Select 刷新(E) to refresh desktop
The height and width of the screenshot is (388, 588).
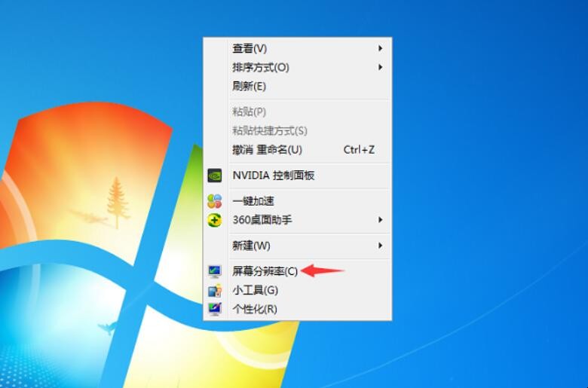click(297, 87)
